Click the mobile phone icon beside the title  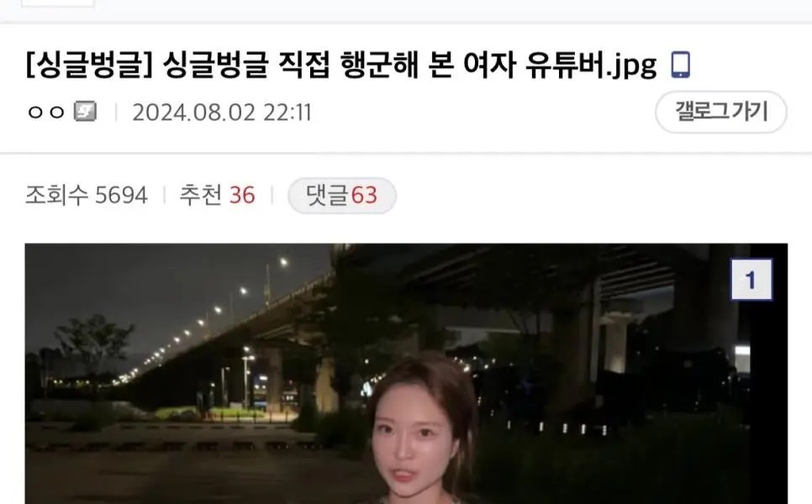point(681,65)
